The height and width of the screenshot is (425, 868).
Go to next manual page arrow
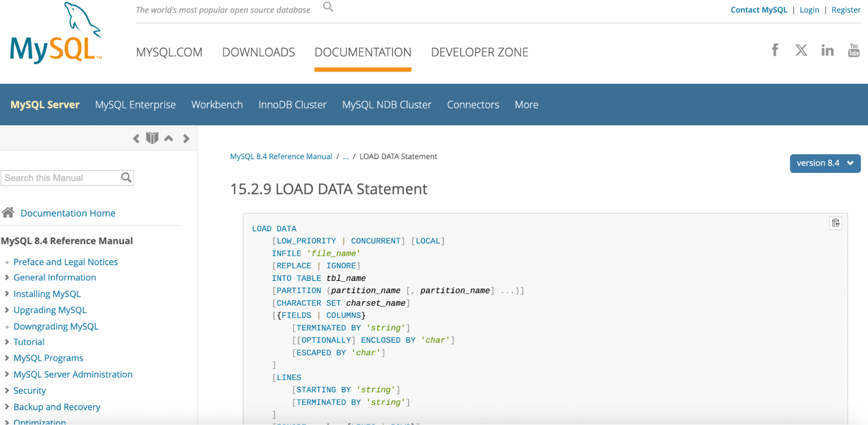[186, 138]
